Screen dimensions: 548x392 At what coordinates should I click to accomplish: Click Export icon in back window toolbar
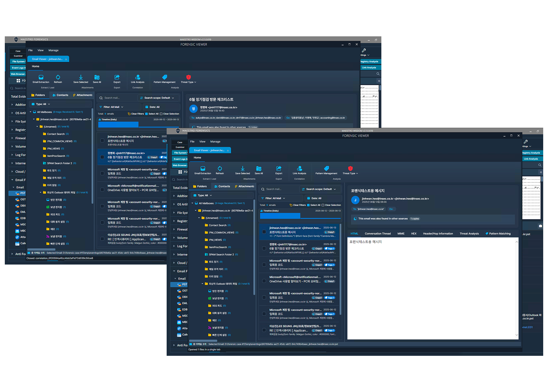pyautogui.click(x=117, y=77)
